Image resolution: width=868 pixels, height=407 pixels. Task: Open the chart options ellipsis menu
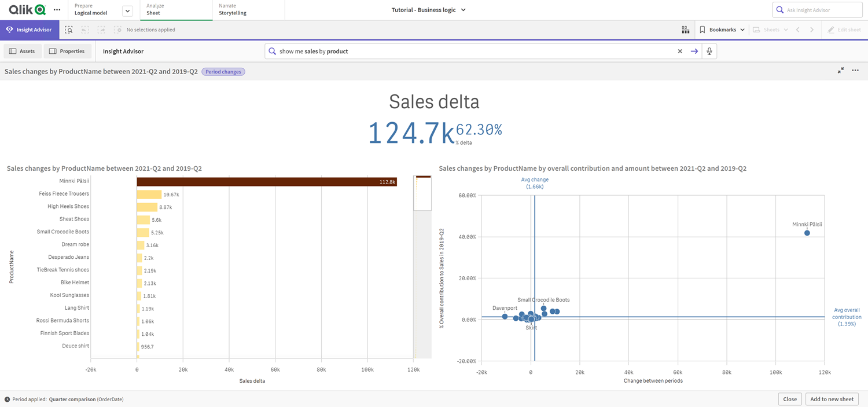point(855,70)
